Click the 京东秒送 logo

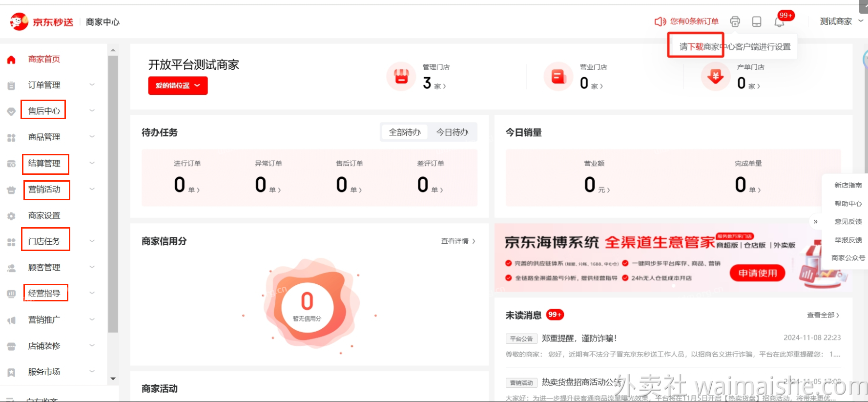click(41, 21)
